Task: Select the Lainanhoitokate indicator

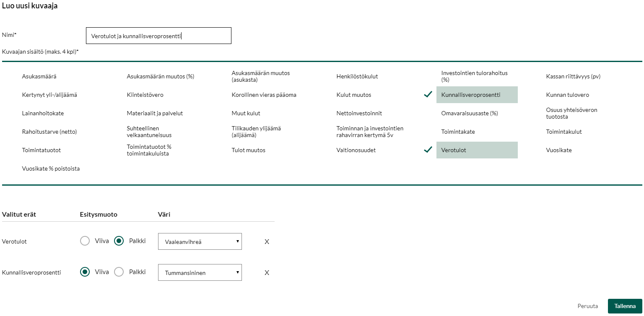Action: coord(43,113)
